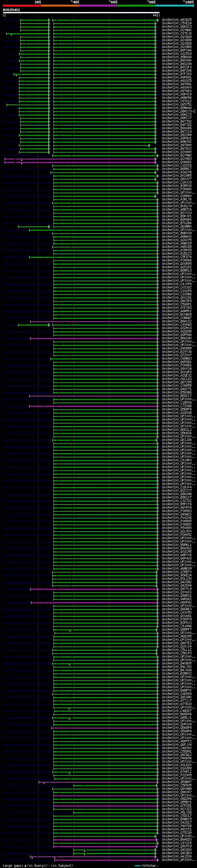197x868 pixels.
Task: Open hit UniRef100_B7FID3
Action: pyautogui.click(x=176, y=74)
